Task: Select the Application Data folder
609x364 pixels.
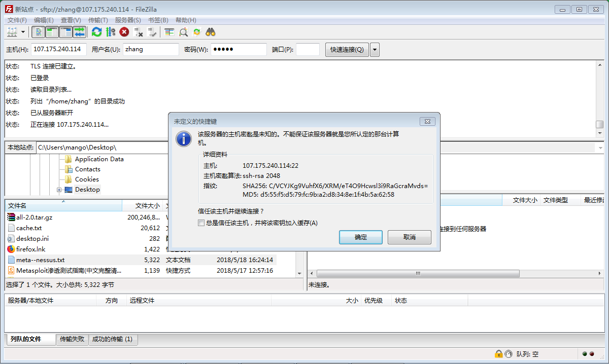Action: (99, 159)
